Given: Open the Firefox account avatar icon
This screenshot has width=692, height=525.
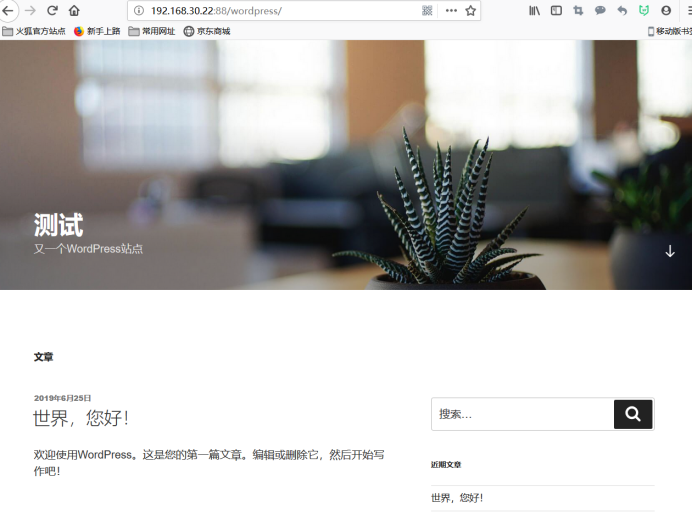Looking at the screenshot, I should pos(666,11).
